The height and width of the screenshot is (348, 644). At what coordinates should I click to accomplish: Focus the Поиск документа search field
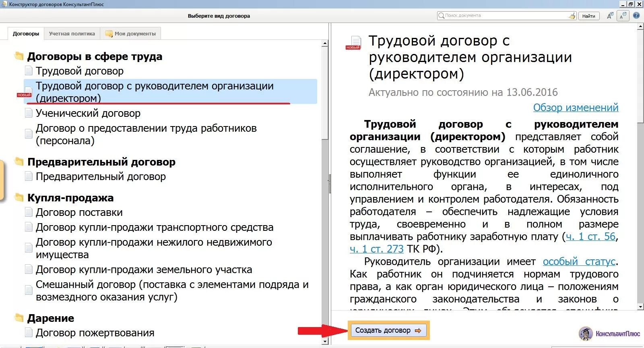pyautogui.click(x=506, y=16)
